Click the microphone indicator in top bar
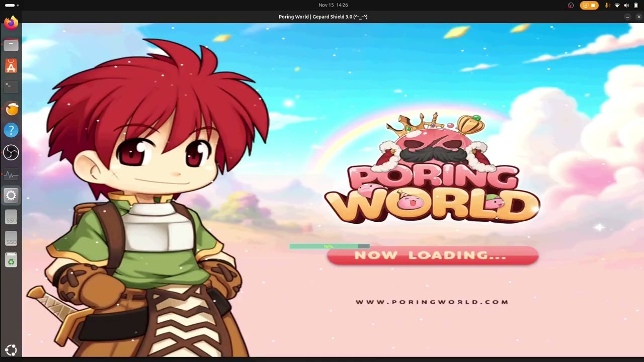Viewport: 644px width, 362px height. click(x=608, y=6)
